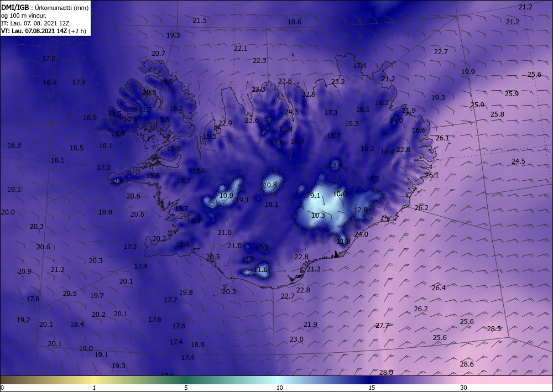Click the map value 18.5

(76, 148)
